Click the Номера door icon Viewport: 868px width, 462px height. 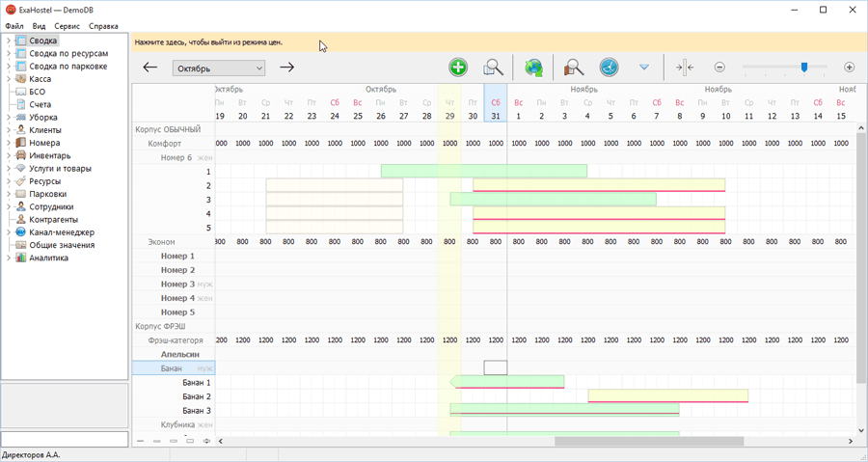point(21,143)
